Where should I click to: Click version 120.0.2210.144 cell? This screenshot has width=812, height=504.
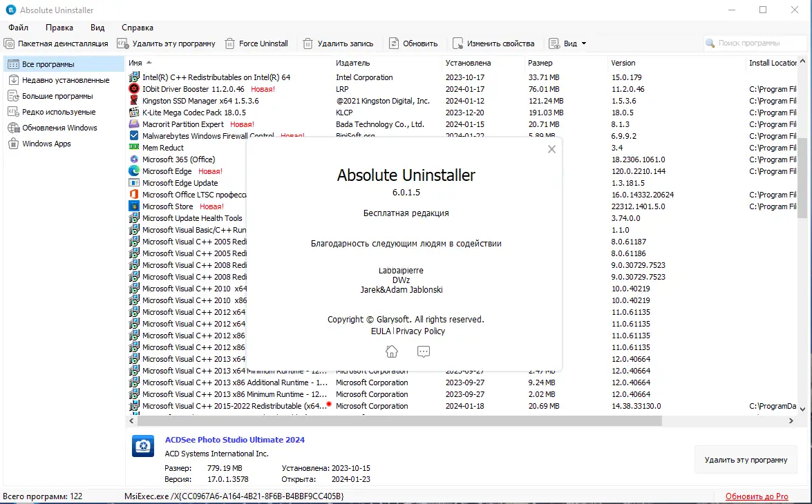pyautogui.click(x=639, y=171)
